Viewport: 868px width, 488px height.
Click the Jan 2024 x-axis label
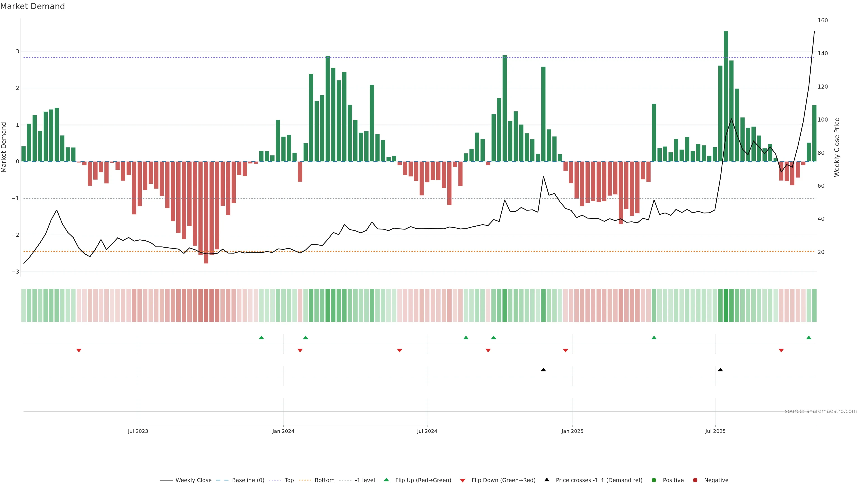[283, 431]
